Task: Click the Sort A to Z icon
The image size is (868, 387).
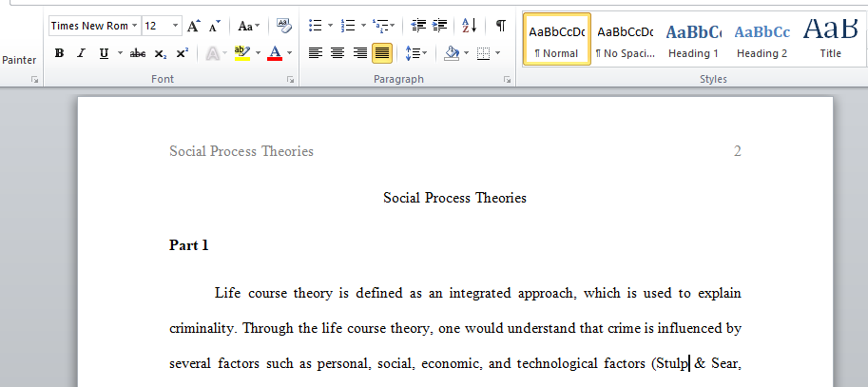Action: pos(470,26)
